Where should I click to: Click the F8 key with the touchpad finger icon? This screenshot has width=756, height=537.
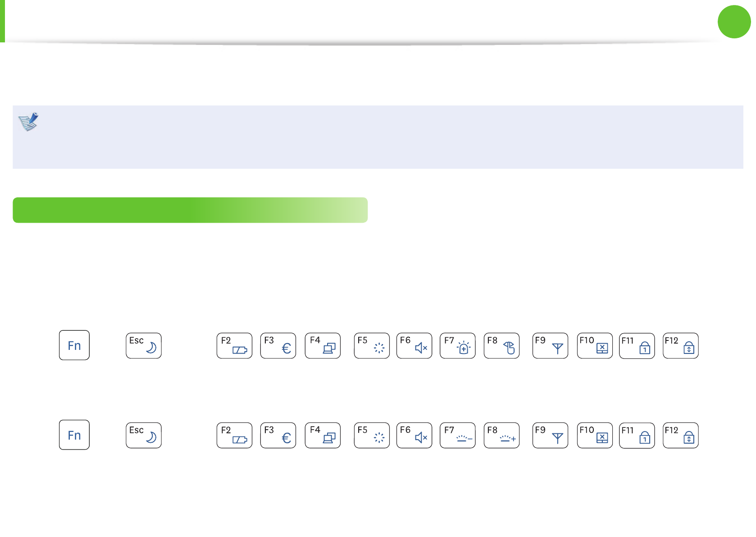(x=501, y=346)
